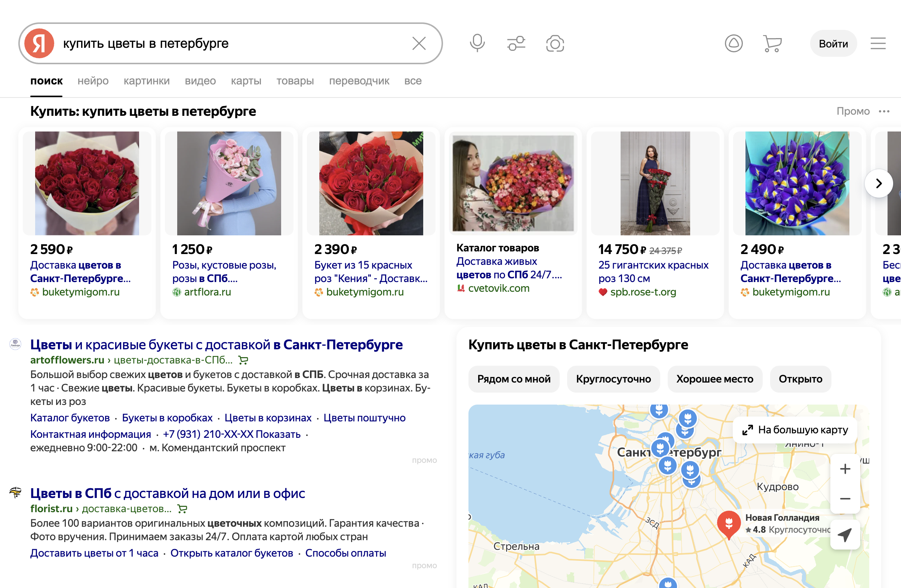
Task: Open search filter settings icon
Action: click(x=516, y=43)
